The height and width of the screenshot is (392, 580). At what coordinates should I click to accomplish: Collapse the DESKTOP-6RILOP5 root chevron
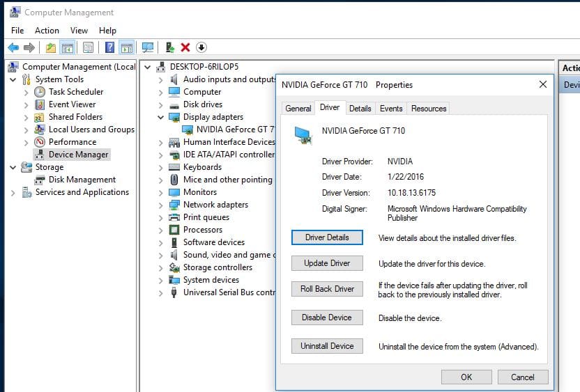[148, 67]
